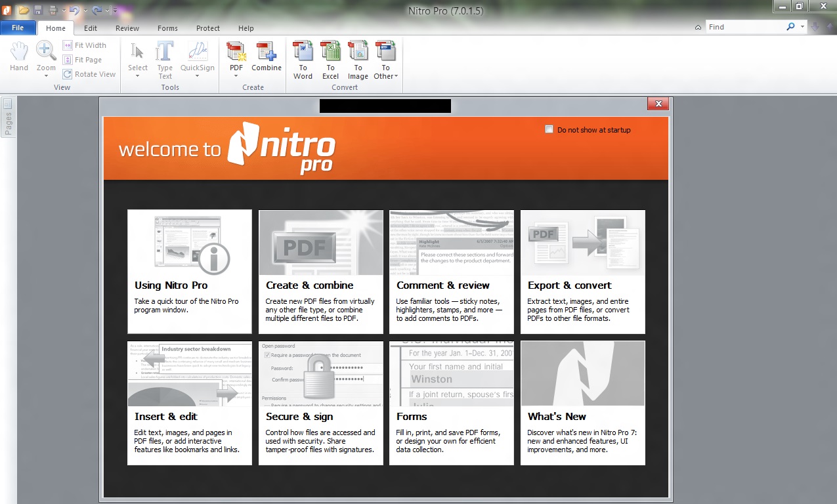Open the Pages side panel

[x=8, y=117]
